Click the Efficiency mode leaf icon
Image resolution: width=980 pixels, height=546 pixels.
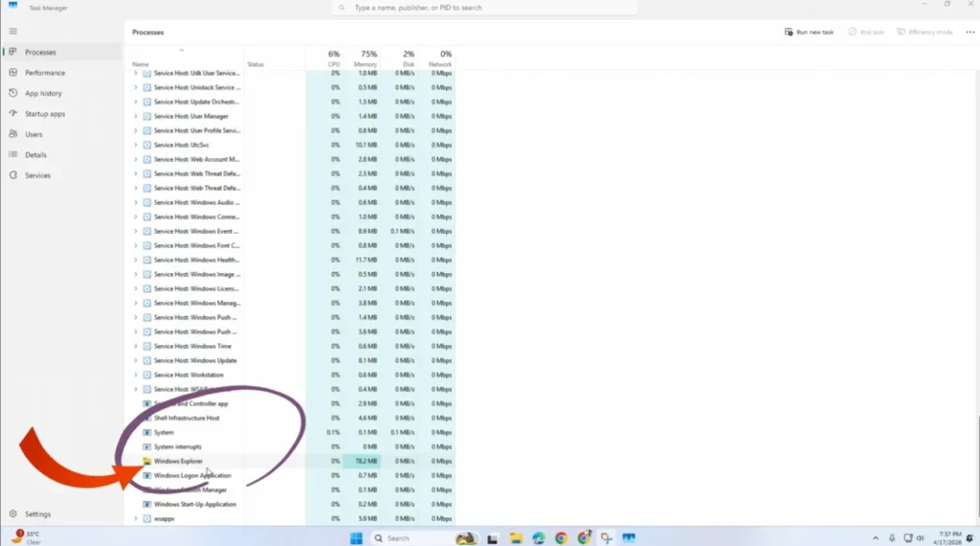coord(901,32)
